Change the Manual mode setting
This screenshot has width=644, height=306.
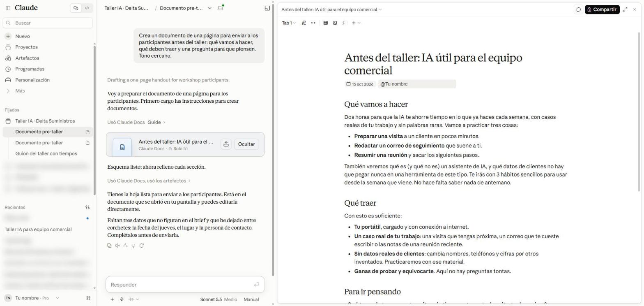coord(251,299)
